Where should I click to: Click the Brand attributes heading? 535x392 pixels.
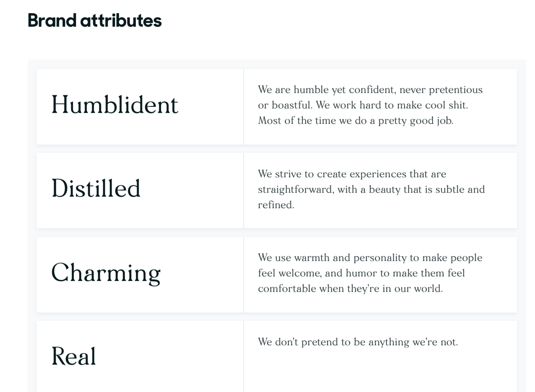click(94, 21)
